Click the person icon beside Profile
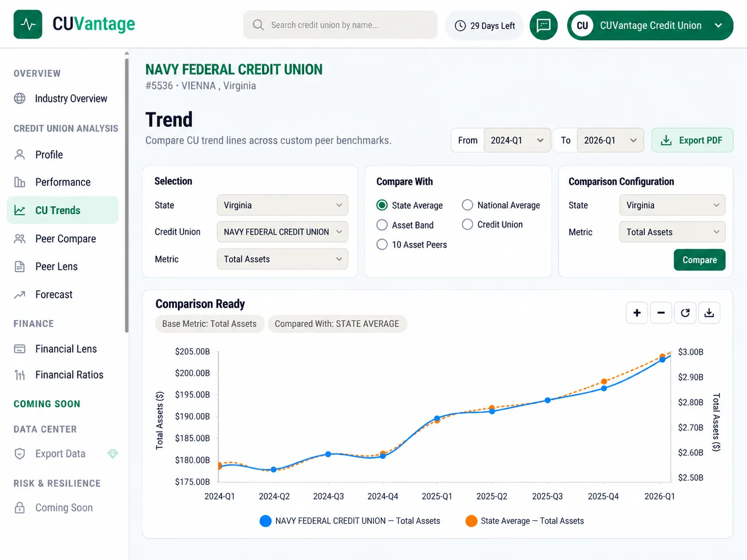 coord(20,155)
